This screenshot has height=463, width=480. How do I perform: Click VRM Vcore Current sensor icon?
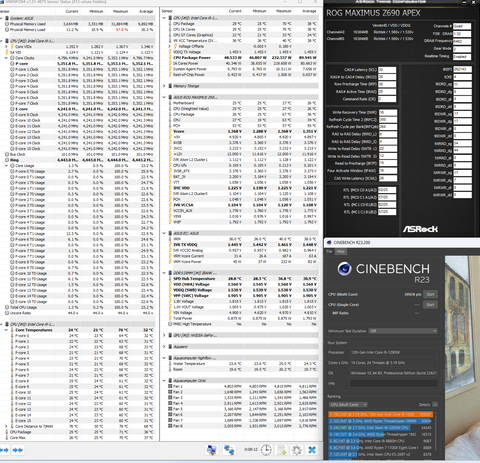point(170,256)
